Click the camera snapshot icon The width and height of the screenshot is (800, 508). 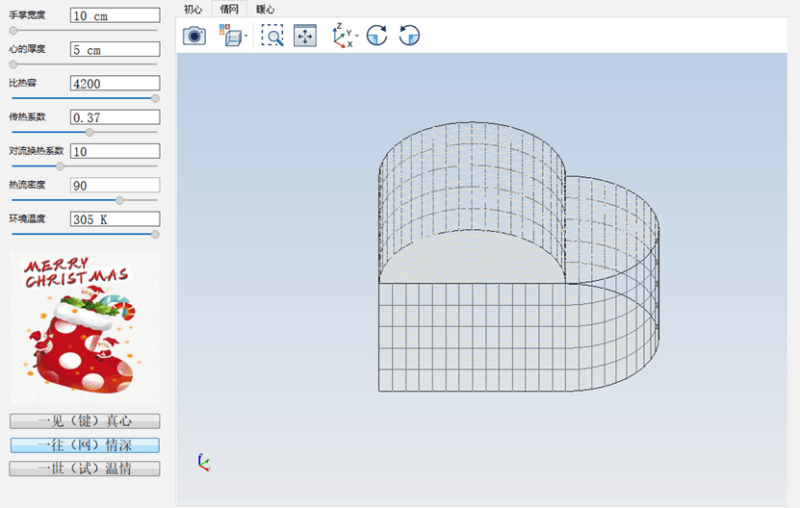[194, 36]
